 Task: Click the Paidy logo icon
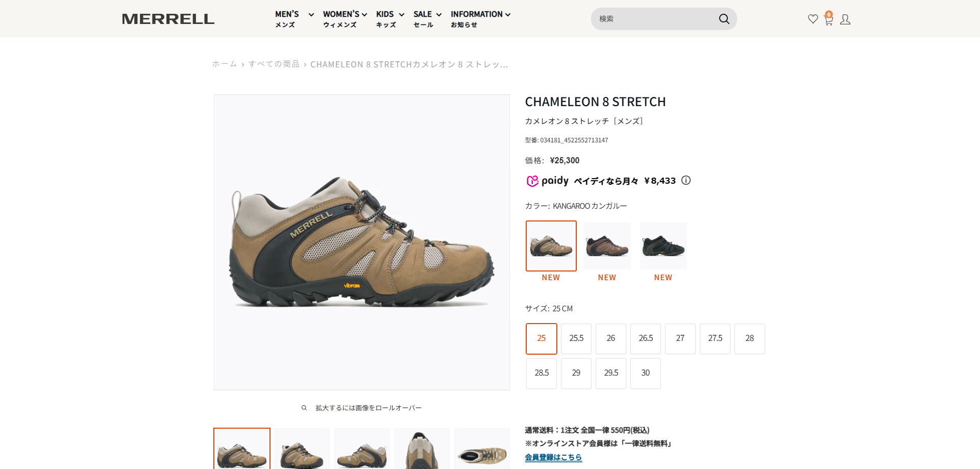click(x=532, y=181)
